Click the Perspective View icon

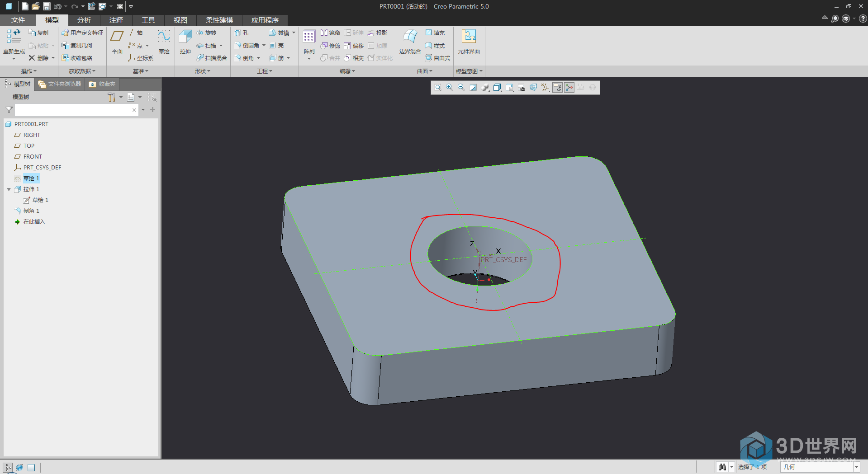tap(534, 88)
